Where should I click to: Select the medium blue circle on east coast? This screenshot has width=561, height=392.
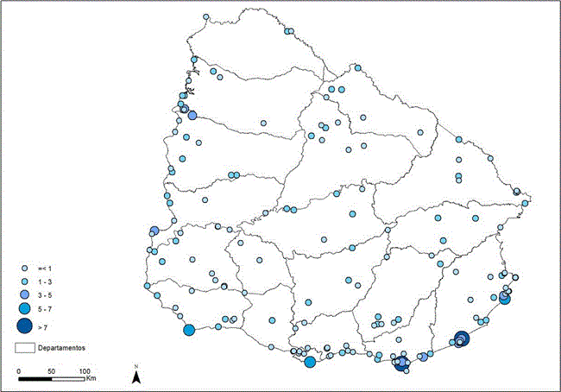point(505,299)
